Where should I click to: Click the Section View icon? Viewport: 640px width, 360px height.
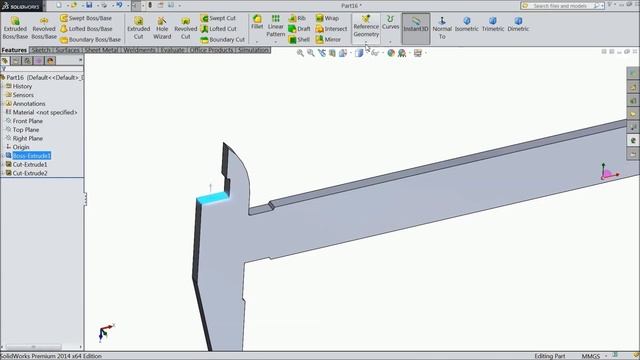332,53
